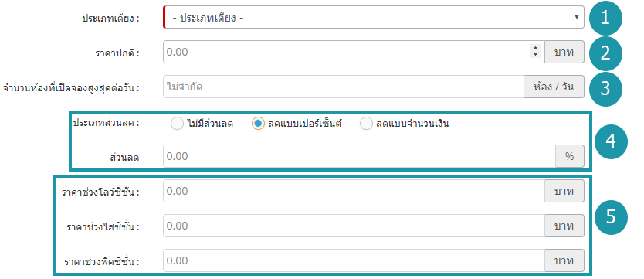Viewport: 644px width, 279px height.
Task: Click the ราคาช่วงพีคซีซั่น input field
Action: pos(354,260)
